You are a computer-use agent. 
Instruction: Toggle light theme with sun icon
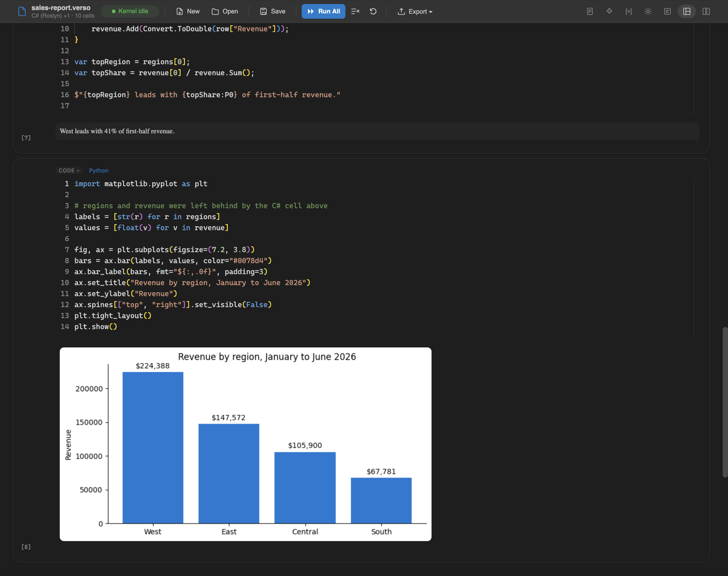(648, 12)
